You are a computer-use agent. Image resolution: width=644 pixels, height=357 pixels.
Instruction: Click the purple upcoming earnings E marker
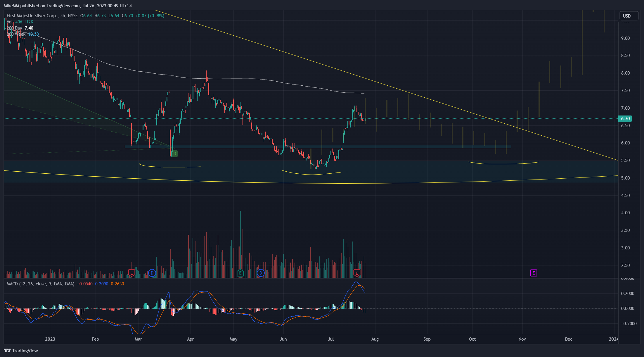point(534,273)
